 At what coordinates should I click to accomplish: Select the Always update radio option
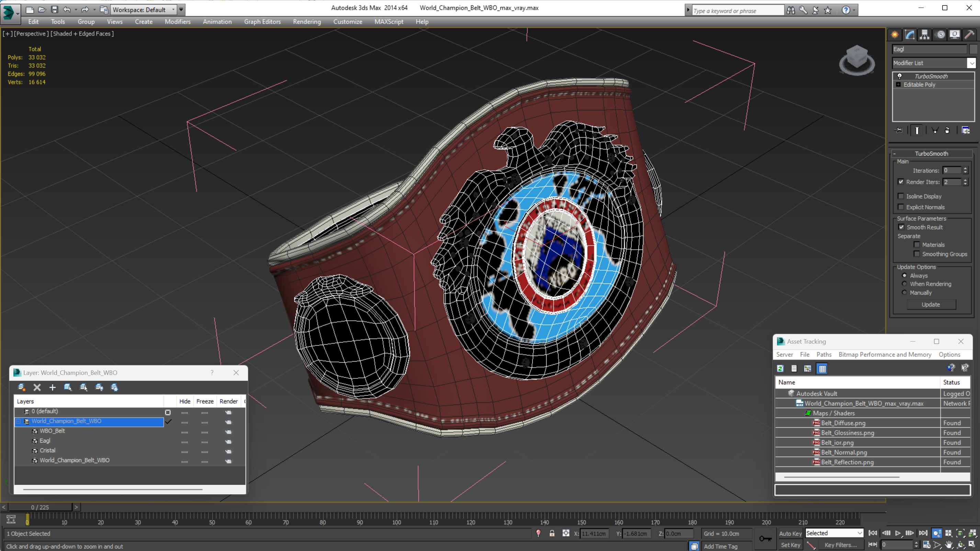click(904, 275)
